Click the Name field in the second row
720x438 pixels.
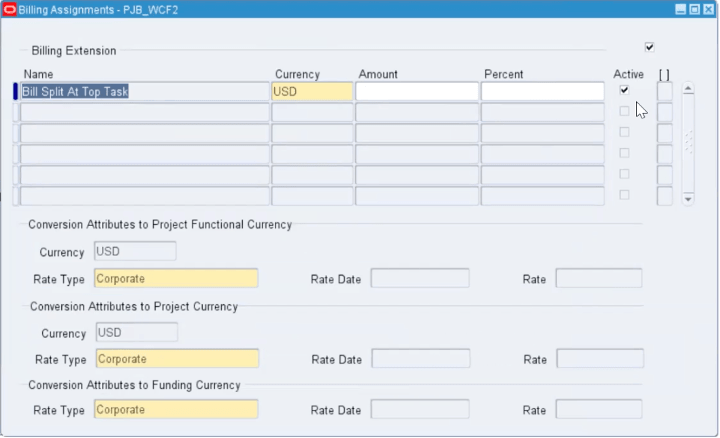(145, 112)
